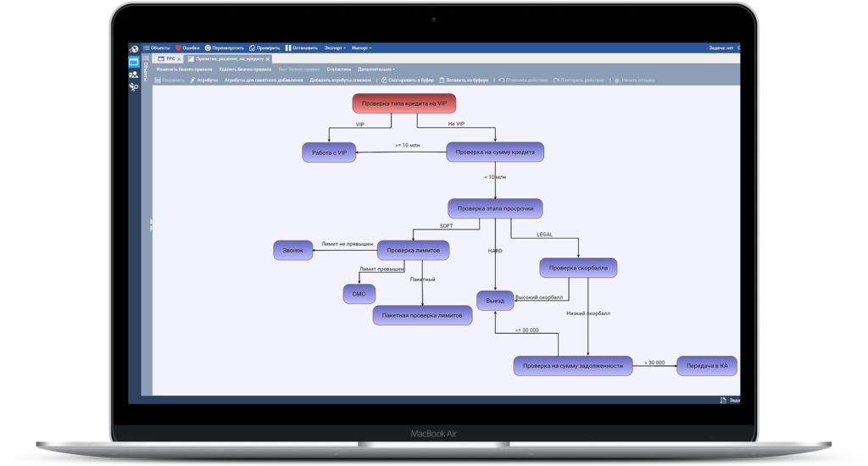Select the Принятие_решения_по_кредиту tab
Viewport: 868px width, 466px height.
point(225,58)
